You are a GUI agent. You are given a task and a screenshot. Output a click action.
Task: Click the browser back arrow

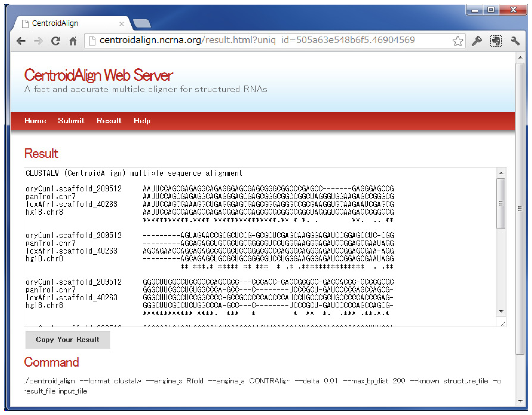21,41
